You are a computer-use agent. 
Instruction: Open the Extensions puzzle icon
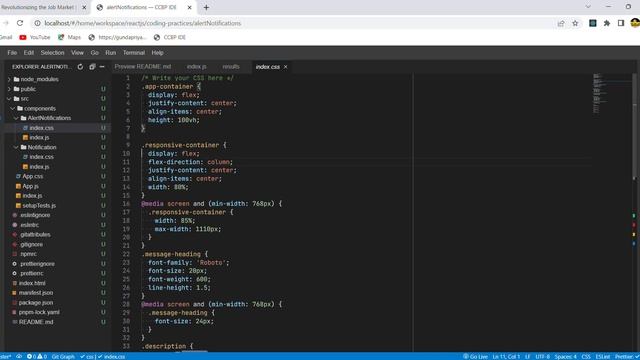pos(607,23)
